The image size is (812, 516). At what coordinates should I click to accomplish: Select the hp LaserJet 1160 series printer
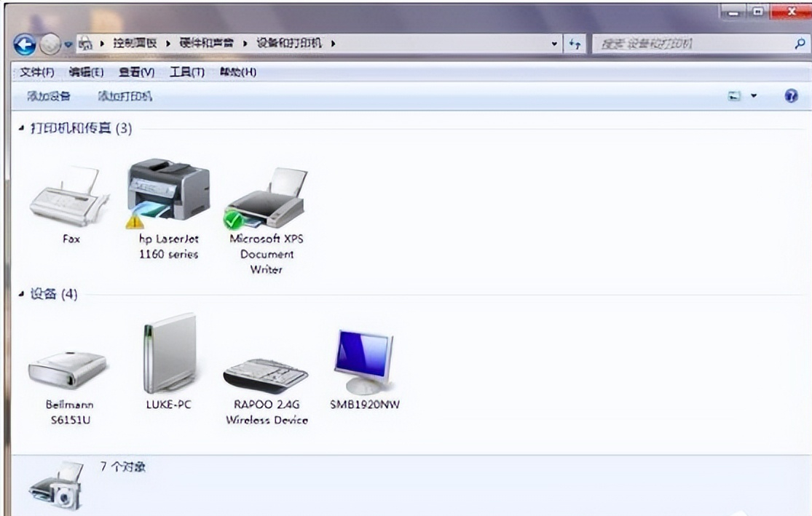pyautogui.click(x=168, y=191)
